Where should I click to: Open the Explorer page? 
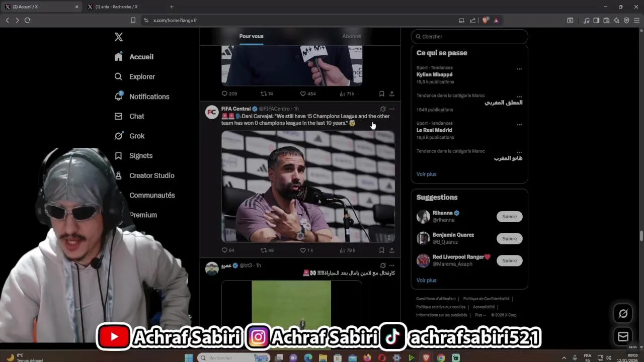click(x=134, y=76)
